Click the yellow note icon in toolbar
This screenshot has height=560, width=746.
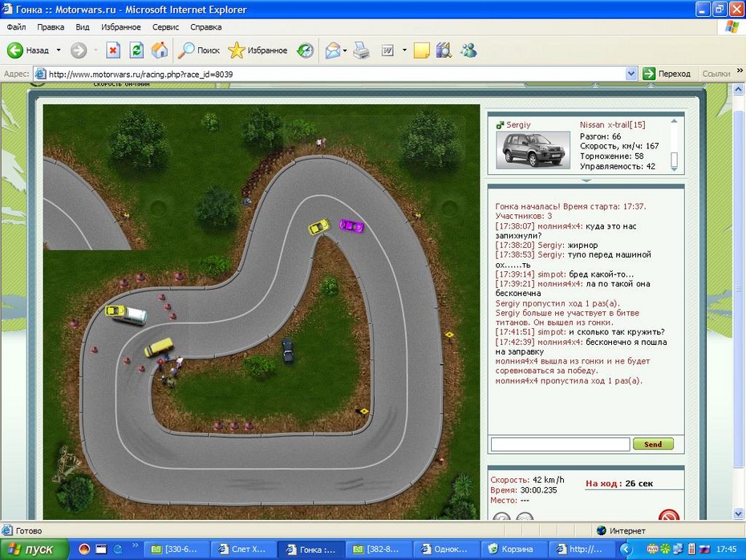(421, 50)
